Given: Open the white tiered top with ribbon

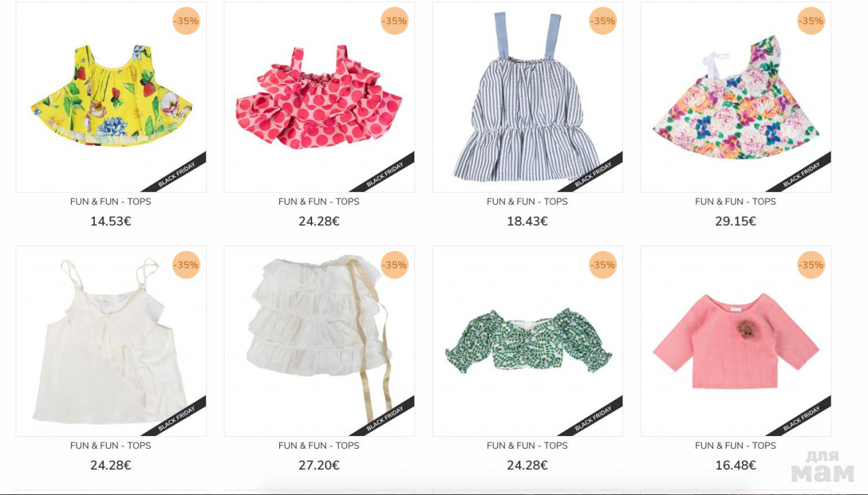Looking at the screenshot, I should click(319, 341).
